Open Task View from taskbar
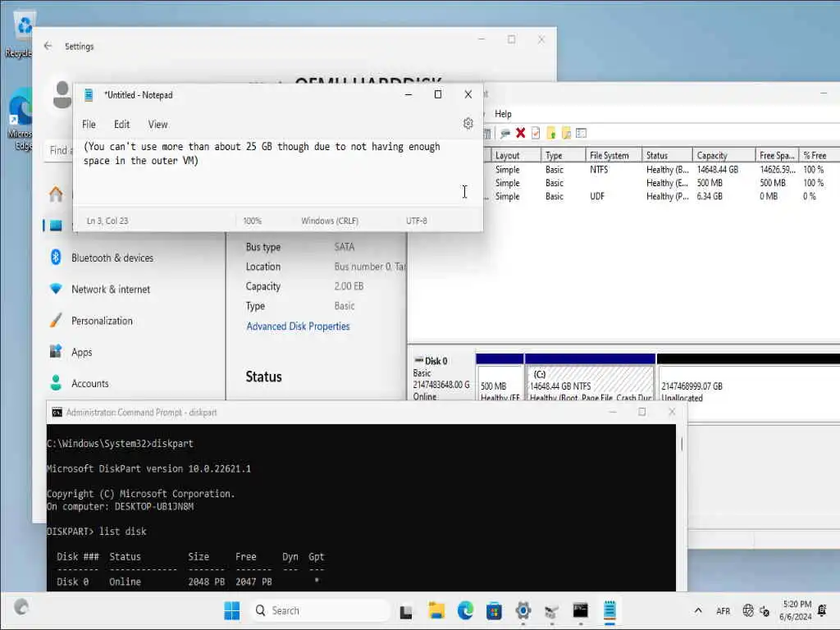840x630 pixels. click(x=405, y=610)
